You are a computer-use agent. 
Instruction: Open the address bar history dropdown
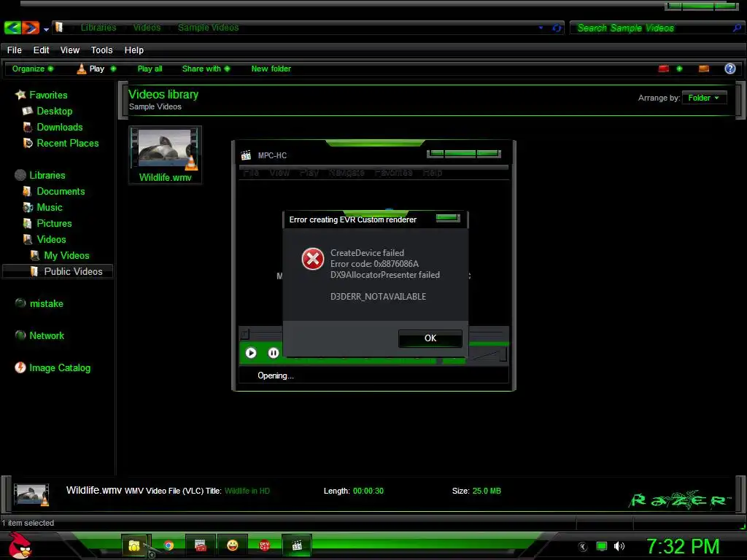[541, 28]
